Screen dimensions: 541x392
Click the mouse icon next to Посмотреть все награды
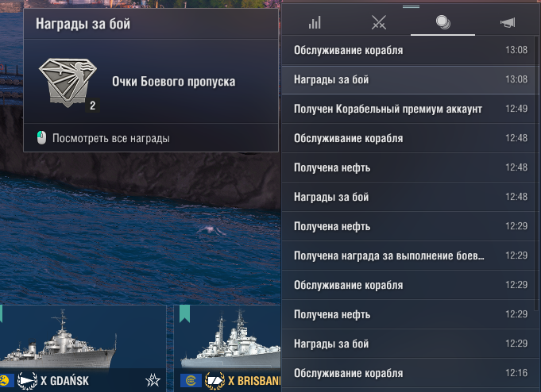pyautogui.click(x=41, y=138)
